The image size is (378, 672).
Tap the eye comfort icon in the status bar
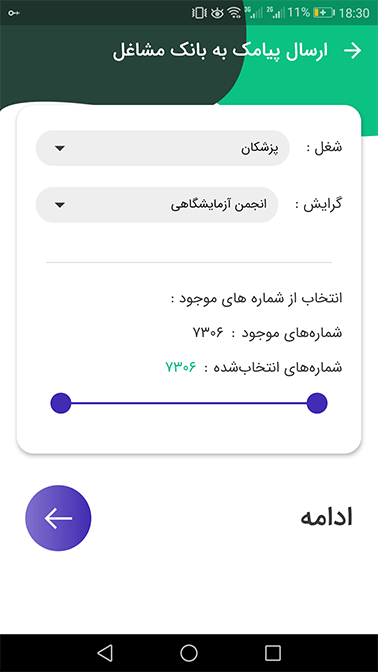tap(217, 13)
